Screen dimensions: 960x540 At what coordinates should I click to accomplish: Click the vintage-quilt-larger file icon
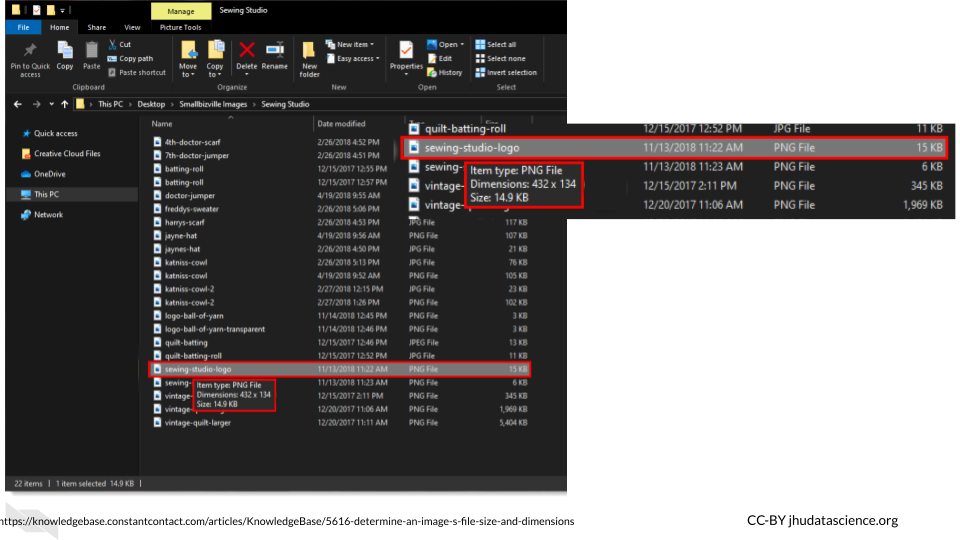[157, 422]
